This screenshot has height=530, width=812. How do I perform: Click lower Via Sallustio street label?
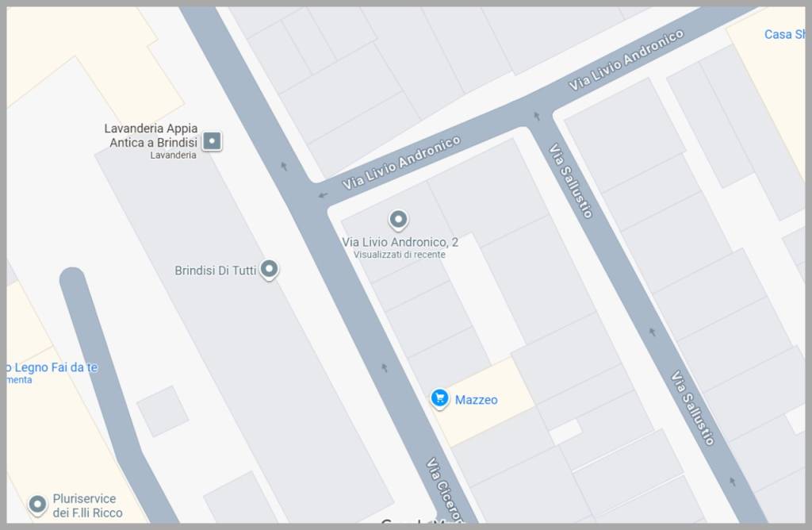point(693,408)
